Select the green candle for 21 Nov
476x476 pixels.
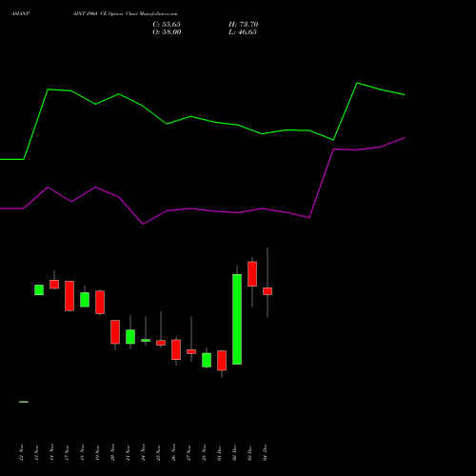(x=130, y=337)
